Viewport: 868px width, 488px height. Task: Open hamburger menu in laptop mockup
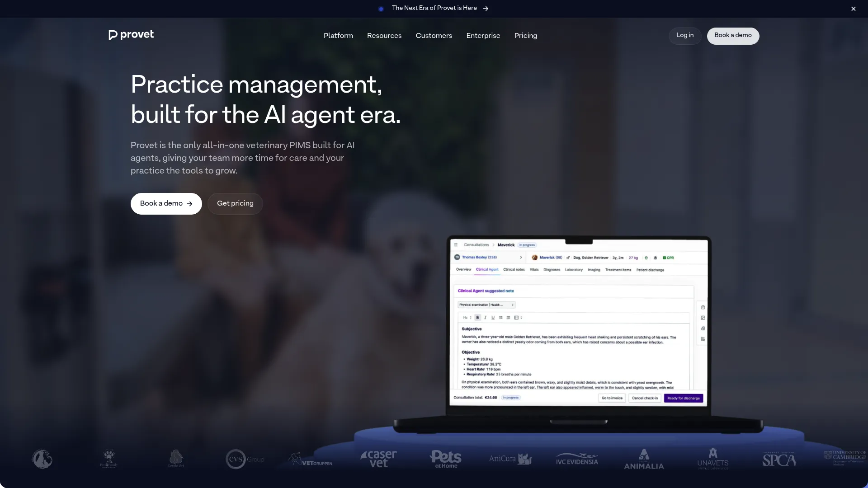[x=456, y=245]
